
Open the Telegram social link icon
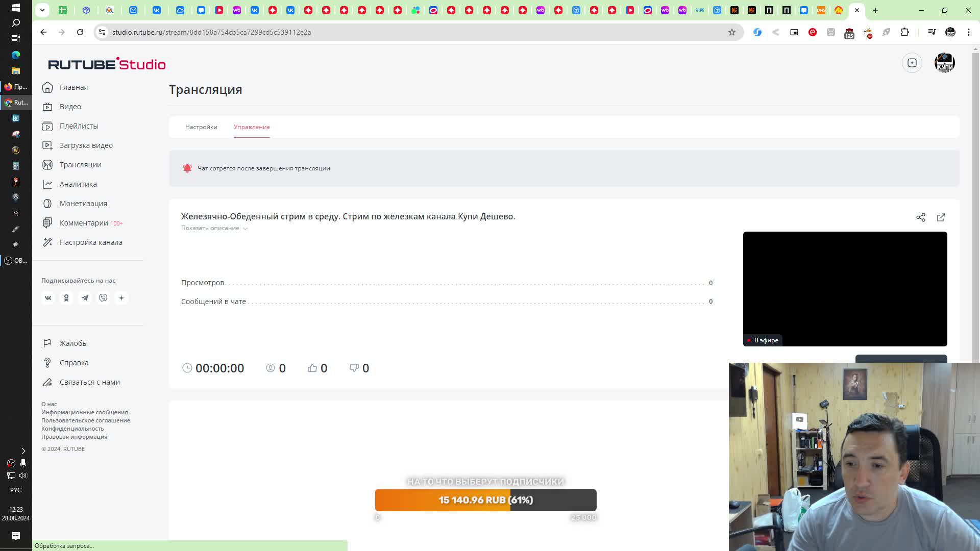click(85, 298)
